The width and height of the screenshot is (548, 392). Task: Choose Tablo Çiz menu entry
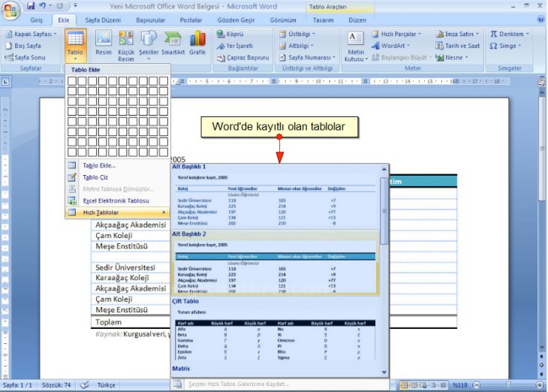coord(118,177)
